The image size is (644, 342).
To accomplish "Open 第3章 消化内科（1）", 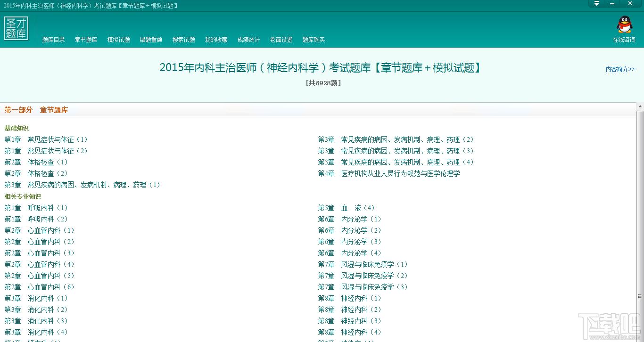I will 36,298.
